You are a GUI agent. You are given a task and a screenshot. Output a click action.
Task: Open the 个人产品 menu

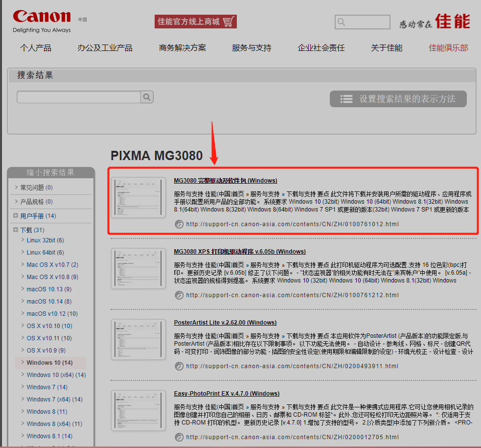point(36,48)
